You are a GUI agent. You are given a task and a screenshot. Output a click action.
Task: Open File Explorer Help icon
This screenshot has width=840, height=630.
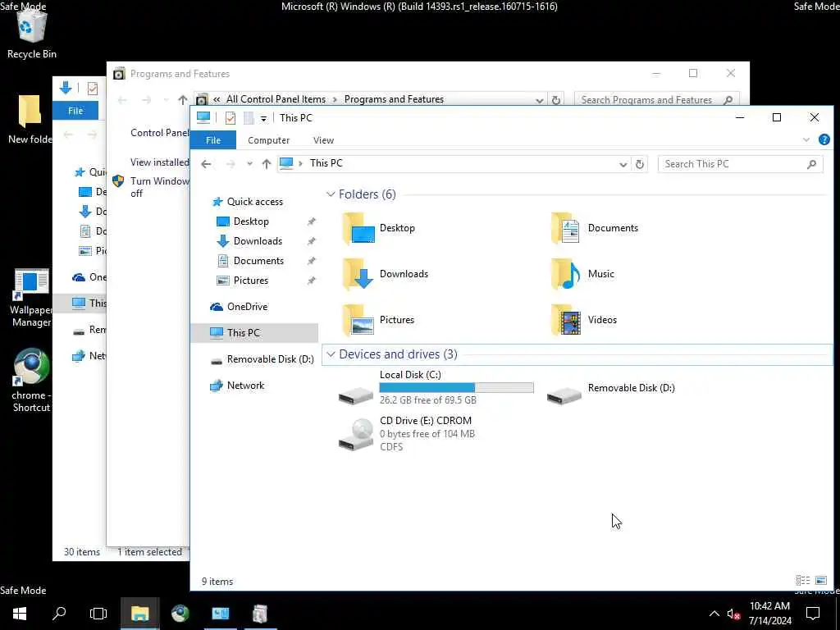tap(824, 139)
